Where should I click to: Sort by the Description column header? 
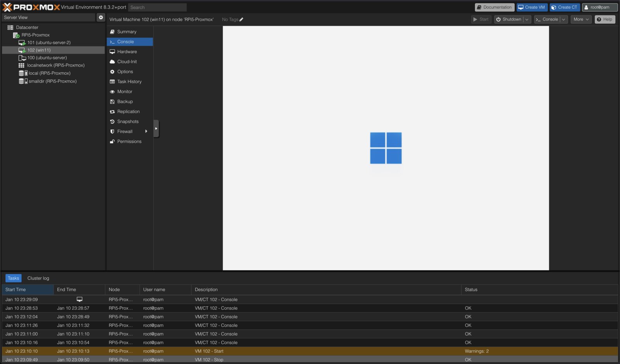tap(326, 290)
